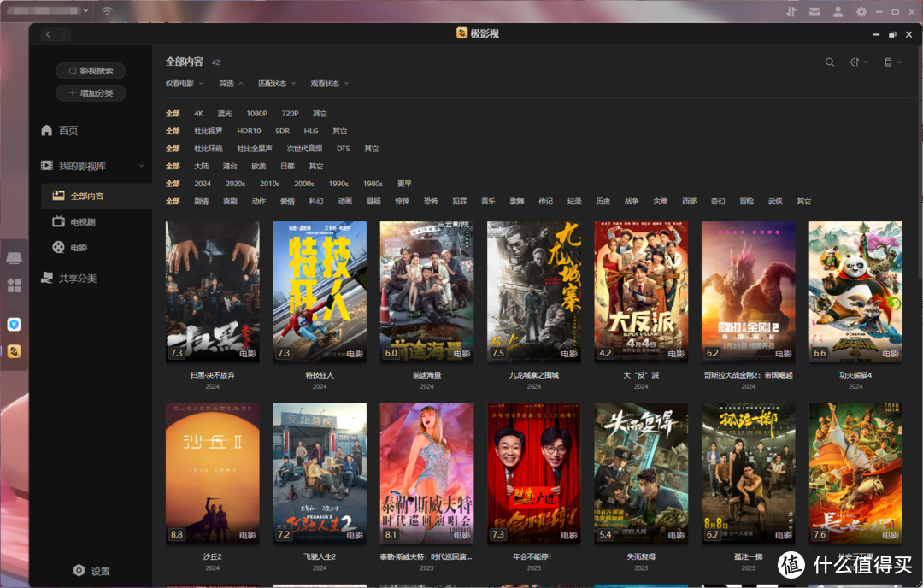The image size is (923, 588).
Task: Open the gear settings icon in system bar
Action: point(861,11)
